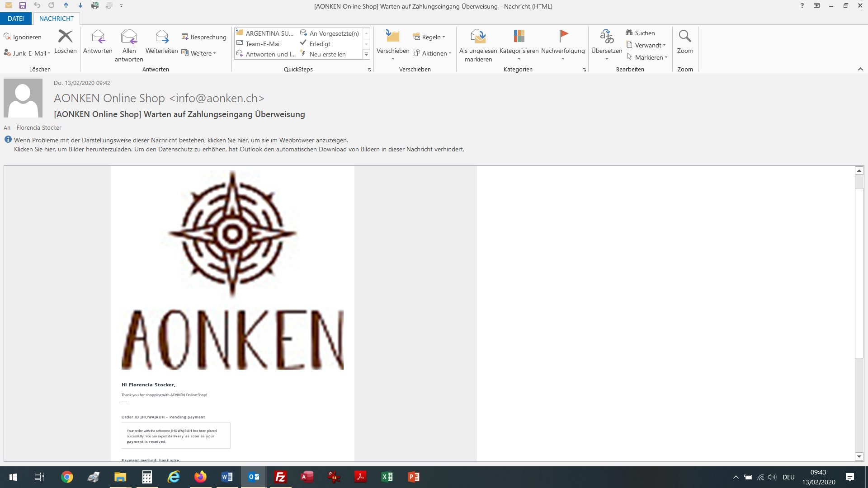Collapse the ribbon with chevron
The height and width of the screenshot is (488, 868).
[860, 69]
